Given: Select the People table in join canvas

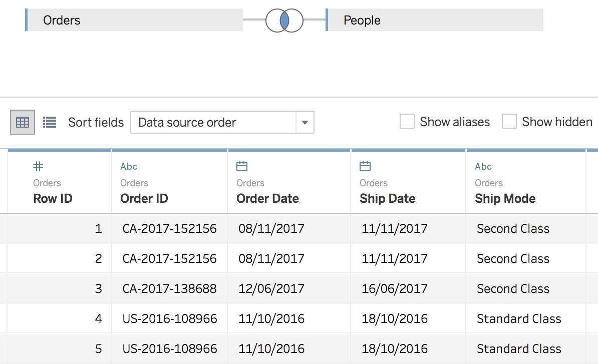Looking at the screenshot, I should click(434, 21).
